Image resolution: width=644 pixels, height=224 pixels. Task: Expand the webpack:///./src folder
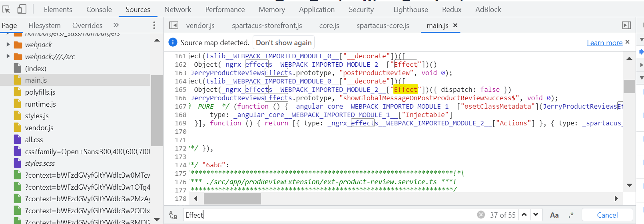coord(8,56)
